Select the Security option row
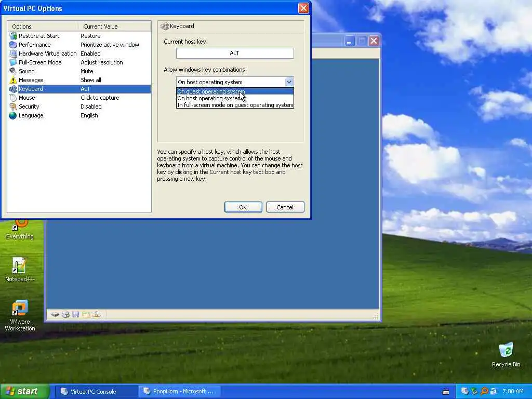 (79, 107)
